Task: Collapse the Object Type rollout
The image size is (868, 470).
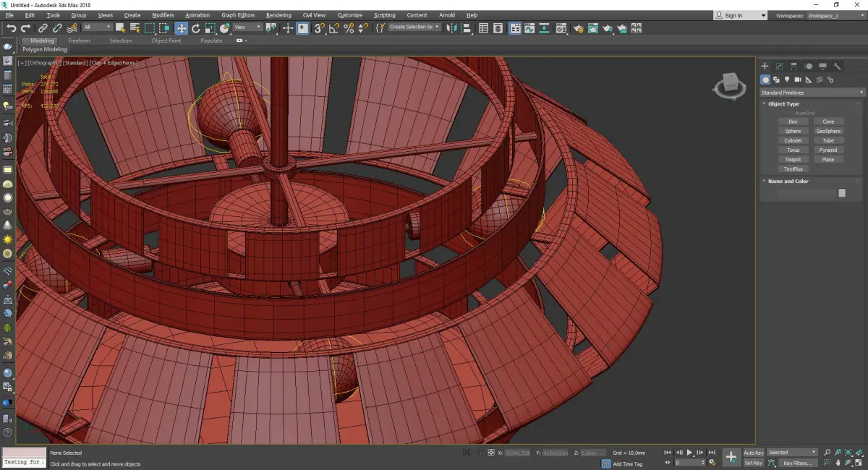Action: click(783, 104)
